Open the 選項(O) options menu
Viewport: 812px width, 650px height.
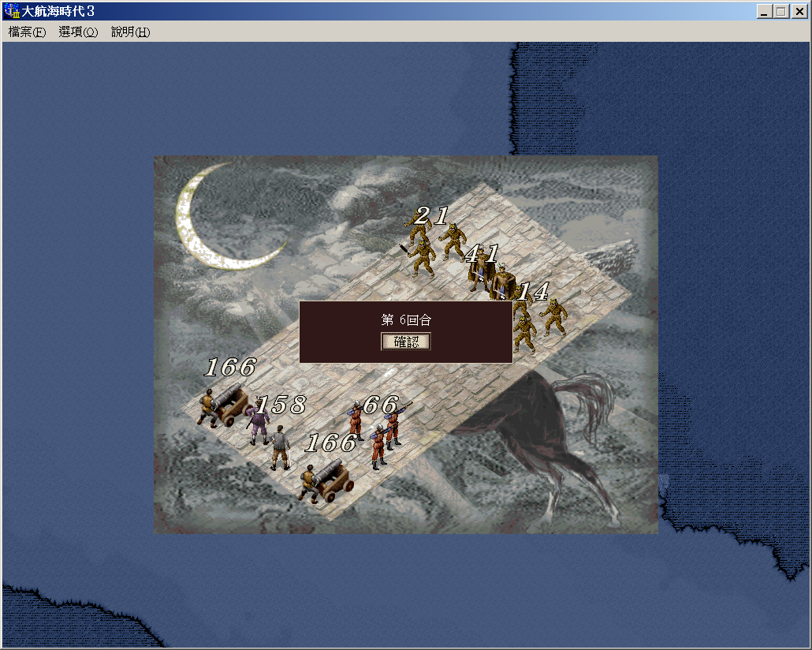[78, 32]
